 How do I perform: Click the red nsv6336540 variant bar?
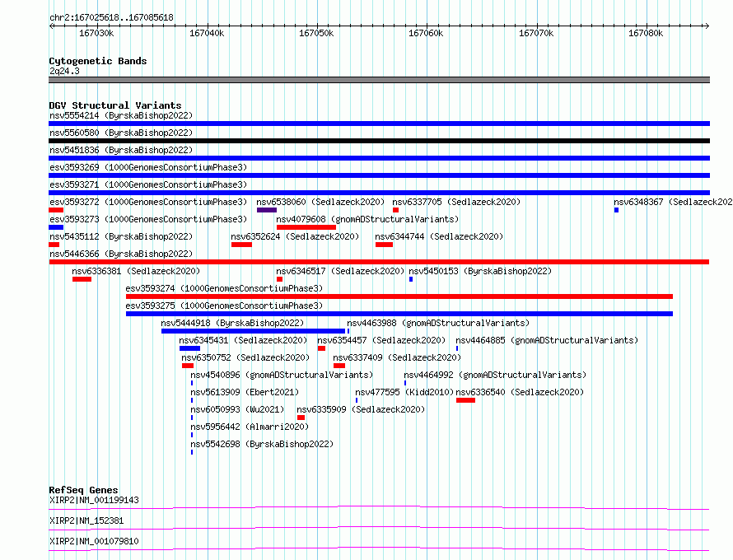pyautogui.click(x=465, y=400)
